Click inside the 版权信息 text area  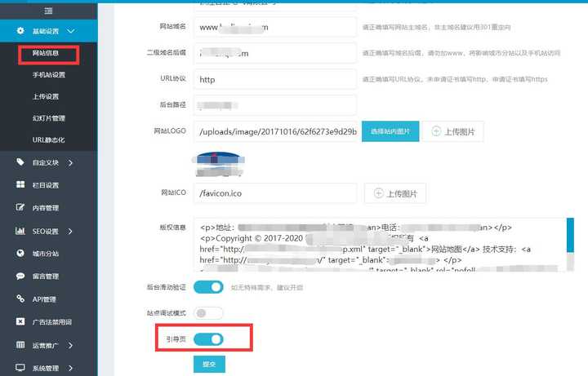pos(380,244)
